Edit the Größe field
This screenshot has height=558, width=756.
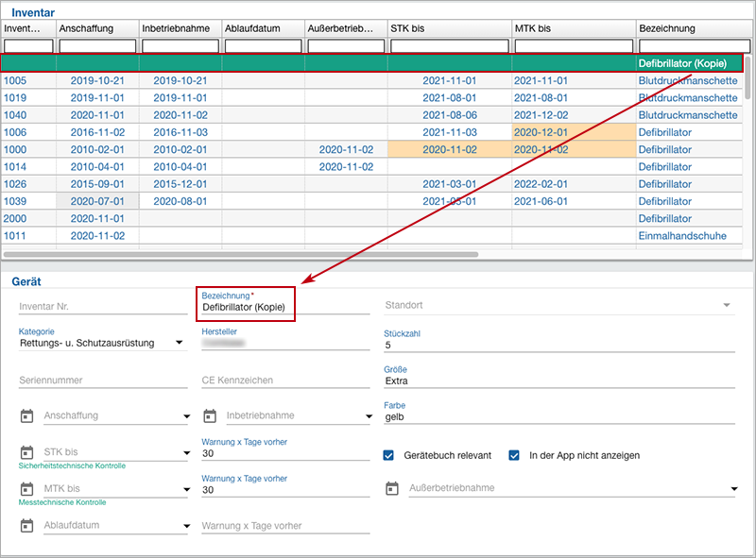pyautogui.click(x=559, y=380)
